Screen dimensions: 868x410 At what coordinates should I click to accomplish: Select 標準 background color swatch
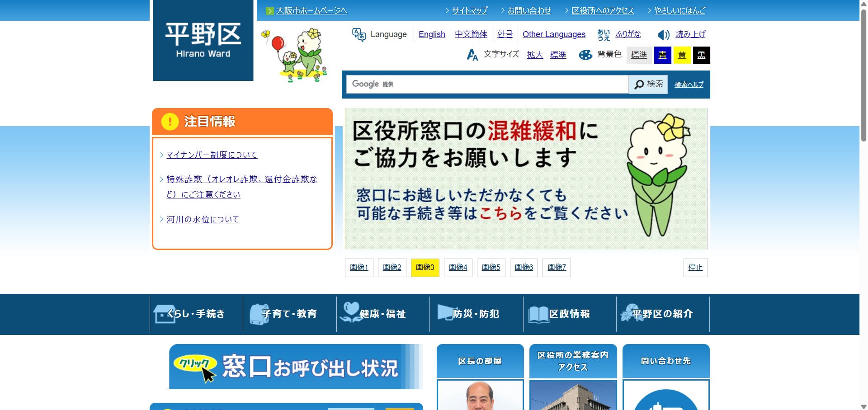[639, 55]
